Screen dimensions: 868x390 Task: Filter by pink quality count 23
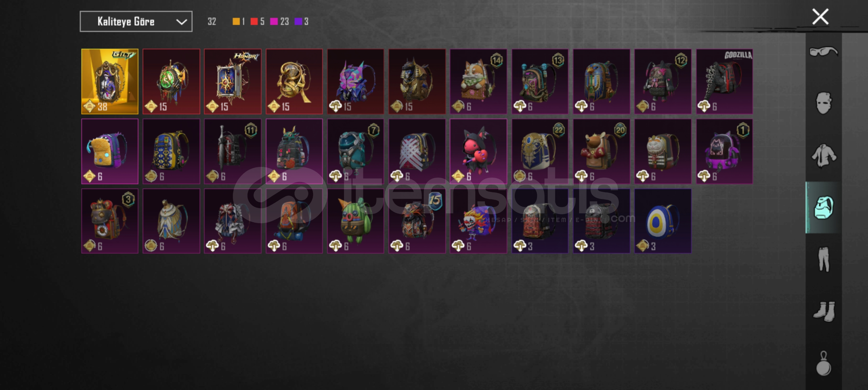click(x=279, y=22)
